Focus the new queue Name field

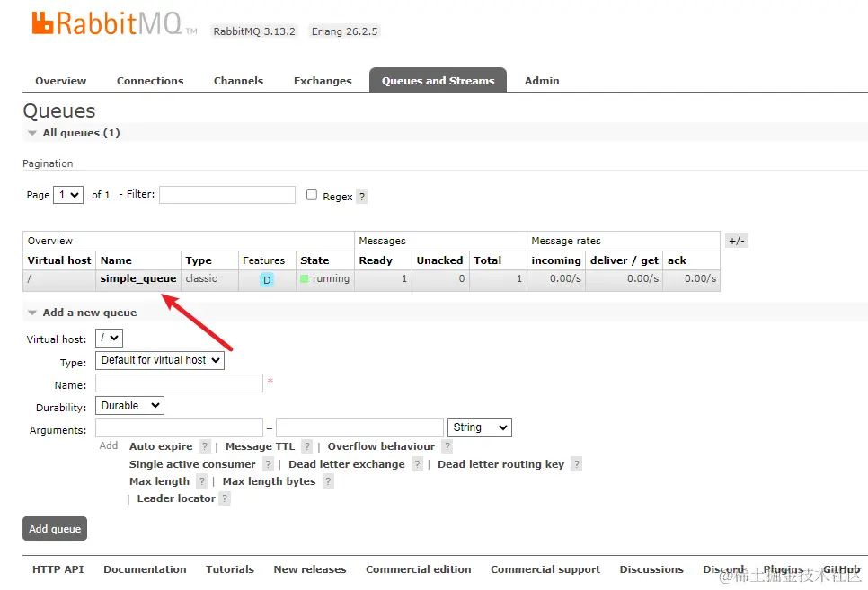click(179, 383)
